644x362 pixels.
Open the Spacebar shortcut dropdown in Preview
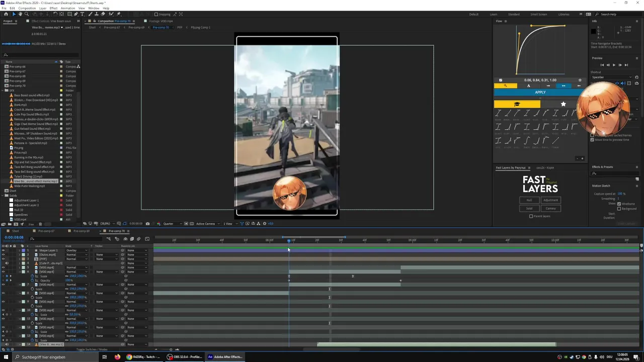tap(612, 77)
